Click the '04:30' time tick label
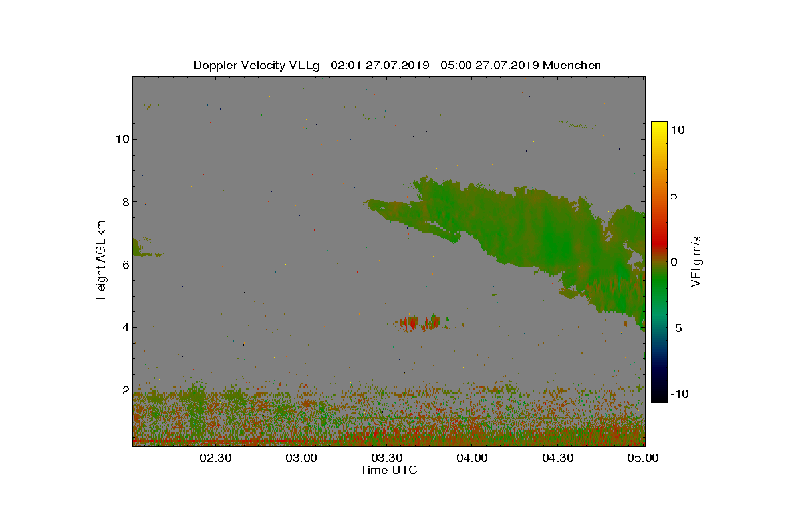This screenshot has width=798, height=532. (x=559, y=458)
